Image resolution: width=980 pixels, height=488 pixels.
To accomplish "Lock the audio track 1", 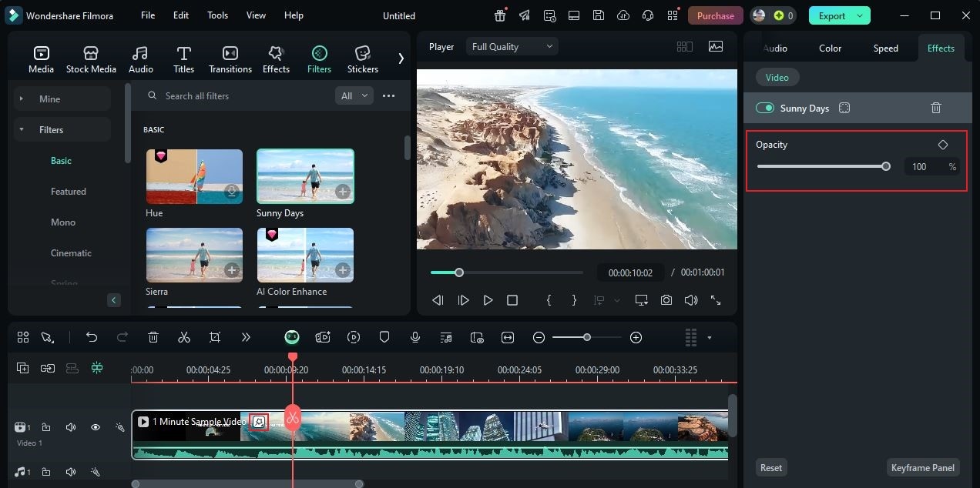I will 46,472.
